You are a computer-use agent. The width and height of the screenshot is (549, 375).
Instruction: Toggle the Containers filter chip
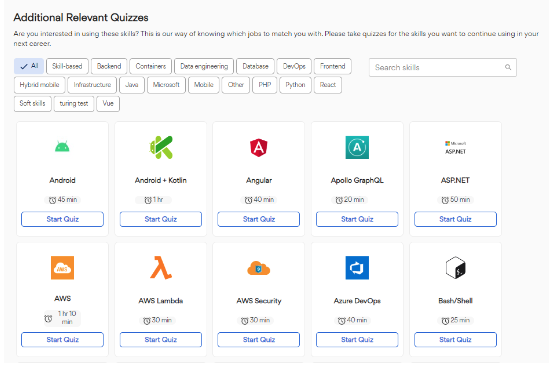(x=151, y=66)
